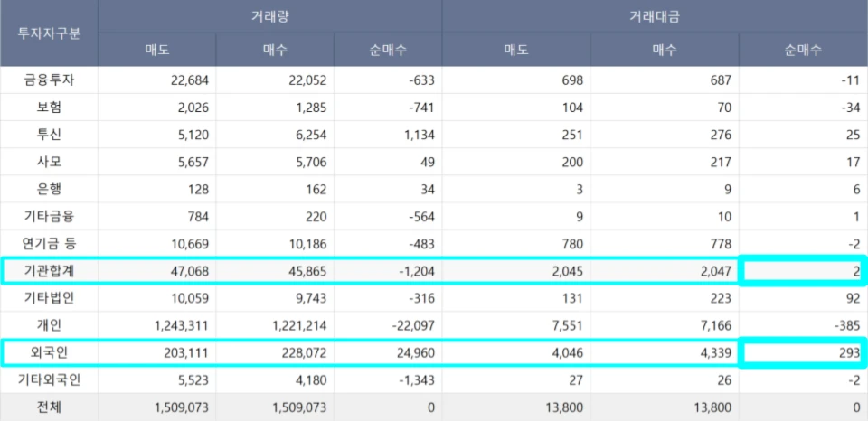The width and height of the screenshot is (868, 421).
Task: Click the 전체 total row label
Action: click(49, 407)
